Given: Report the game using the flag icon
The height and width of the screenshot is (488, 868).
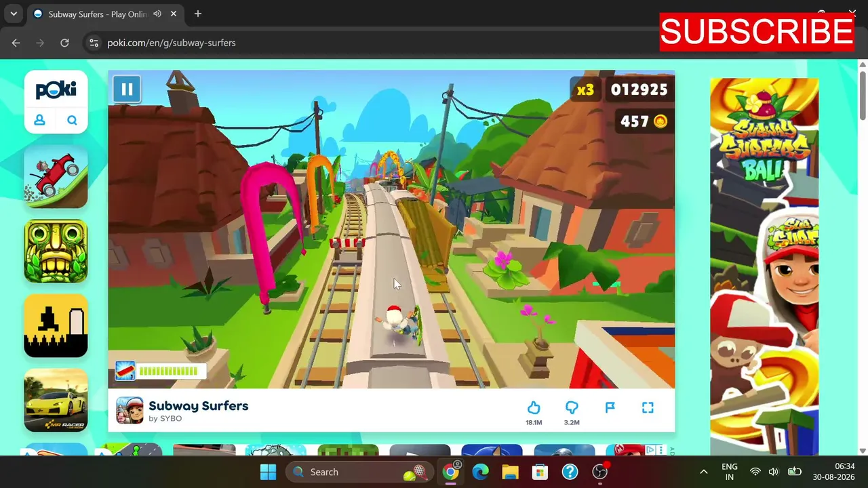Looking at the screenshot, I should click(610, 407).
